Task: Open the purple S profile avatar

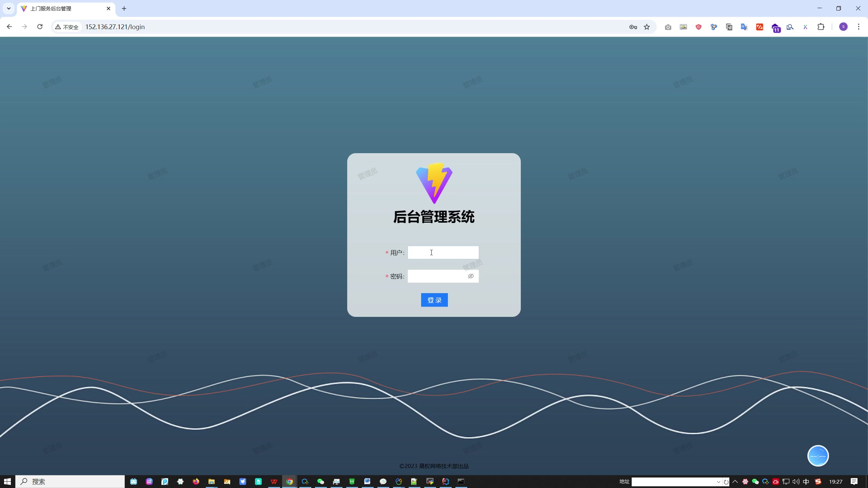Action: 843,27
